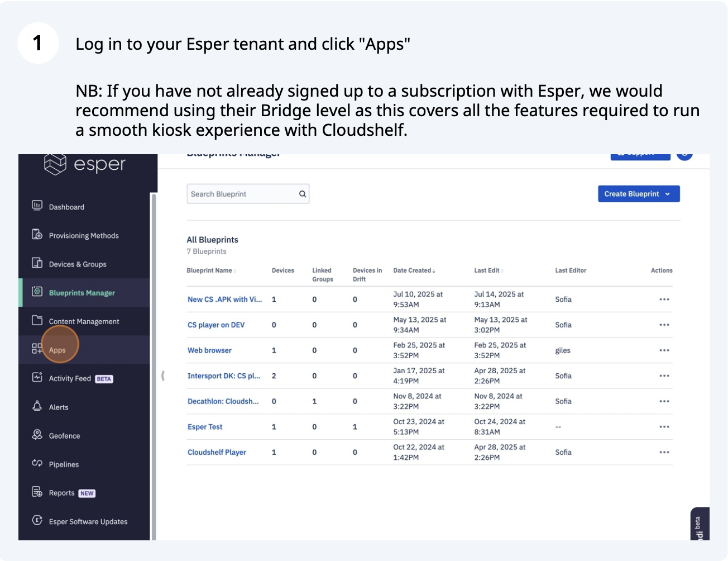Collapse the sidebar using the arrow handle

click(x=162, y=375)
